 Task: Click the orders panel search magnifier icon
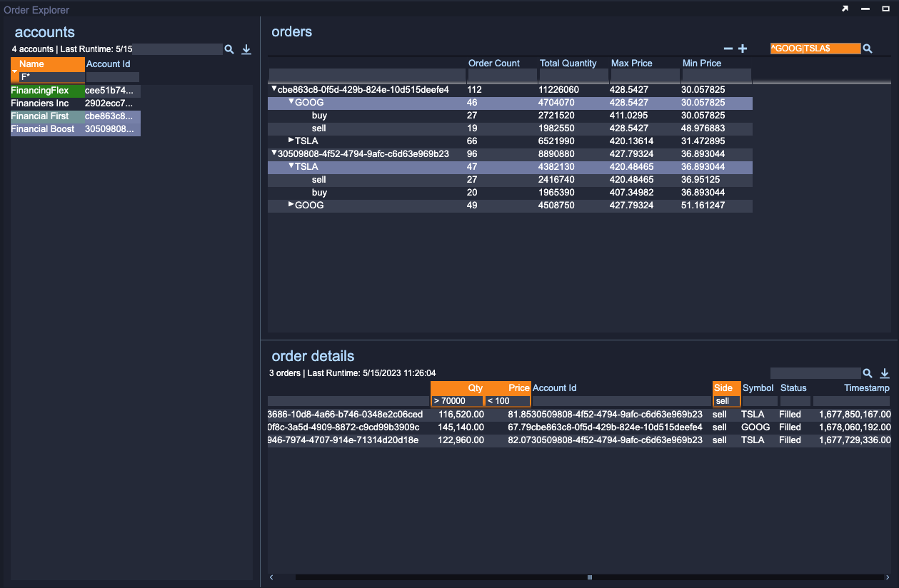coord(868,49)
